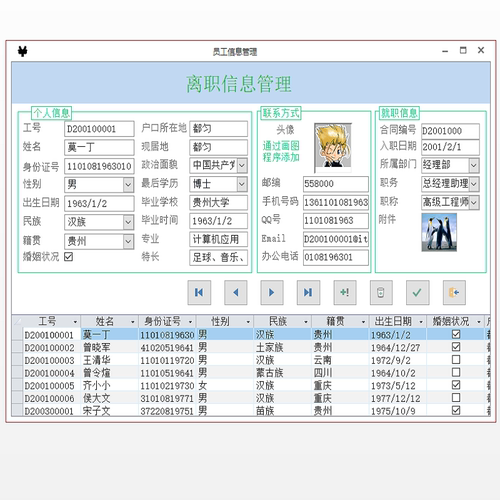The width and height of the screenshot is (500, 500).
Task: Click the 通过画图程序添加 link text
Action: pos(281,151)
